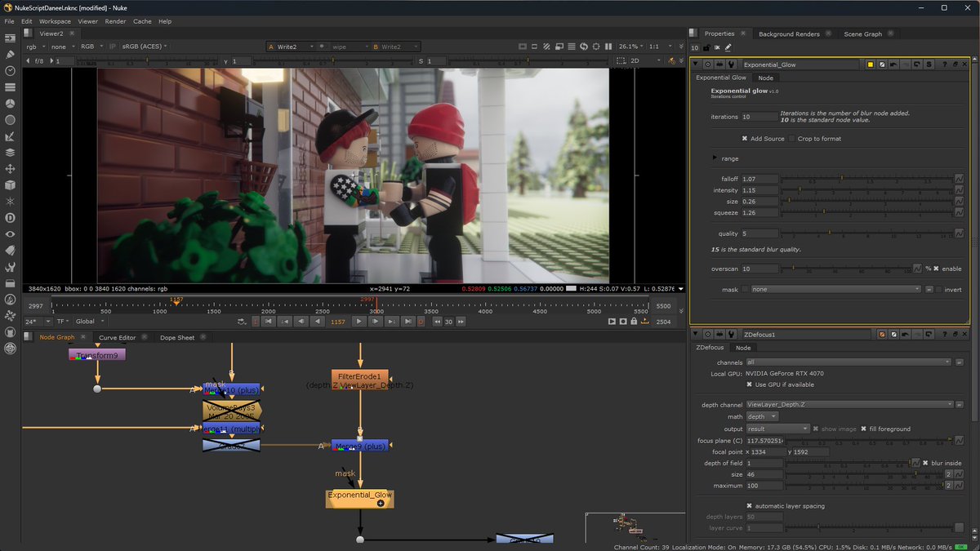Click the viewer refresh cycle icon

(584, 47)
